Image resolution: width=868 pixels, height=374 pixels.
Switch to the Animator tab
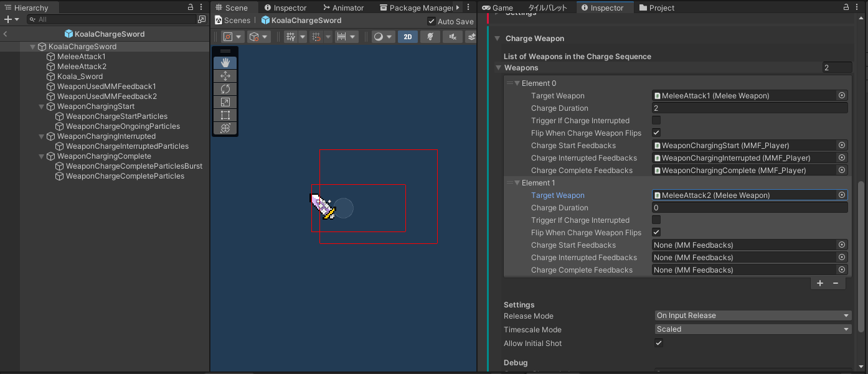[343, 8]
